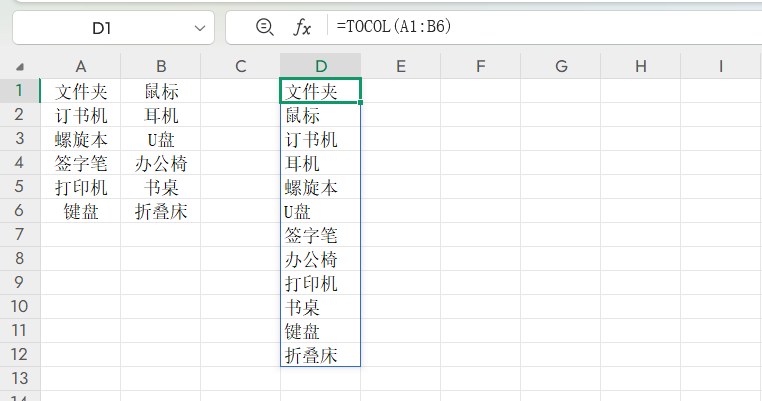This screenshot has width=762, height=401.
Task: Select row 3 header
Action: coord(19,139)
